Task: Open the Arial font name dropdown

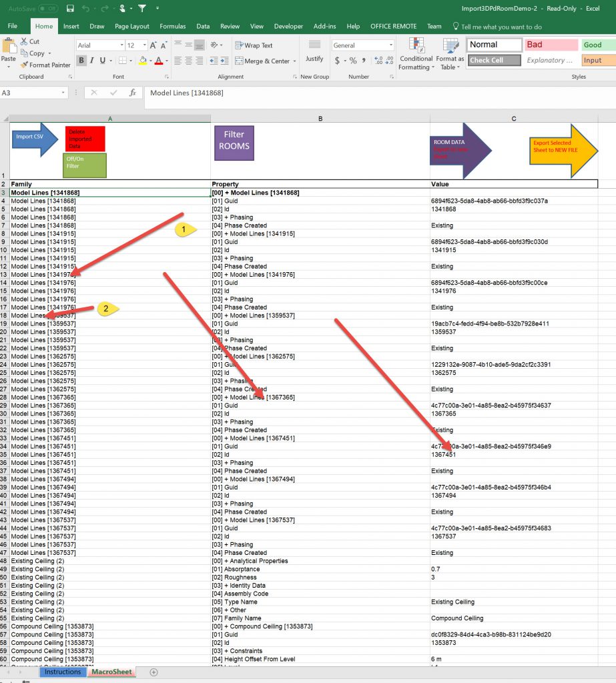Action: (x=121, y=45)
